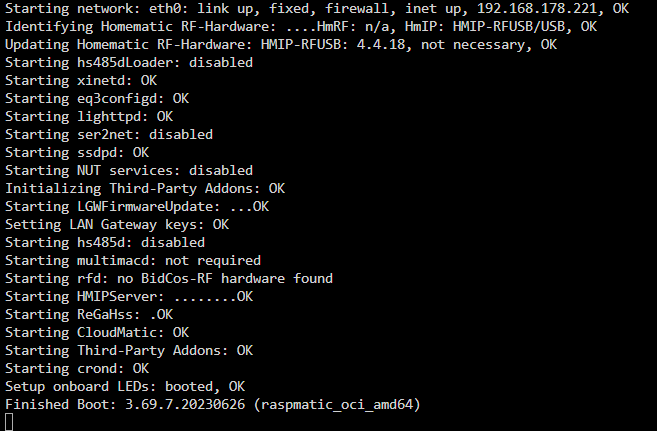
Task: Click the 'Starting ReGaHss' line
Action: [89, 315]
